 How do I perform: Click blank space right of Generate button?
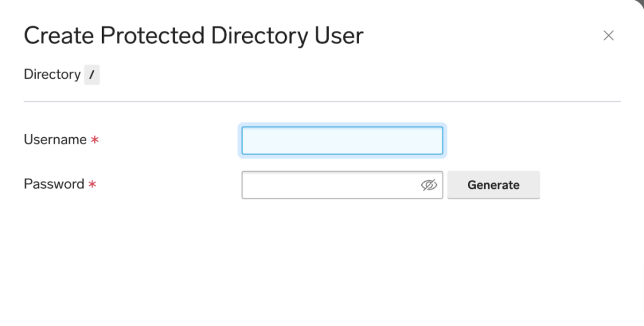coord(585,185)
